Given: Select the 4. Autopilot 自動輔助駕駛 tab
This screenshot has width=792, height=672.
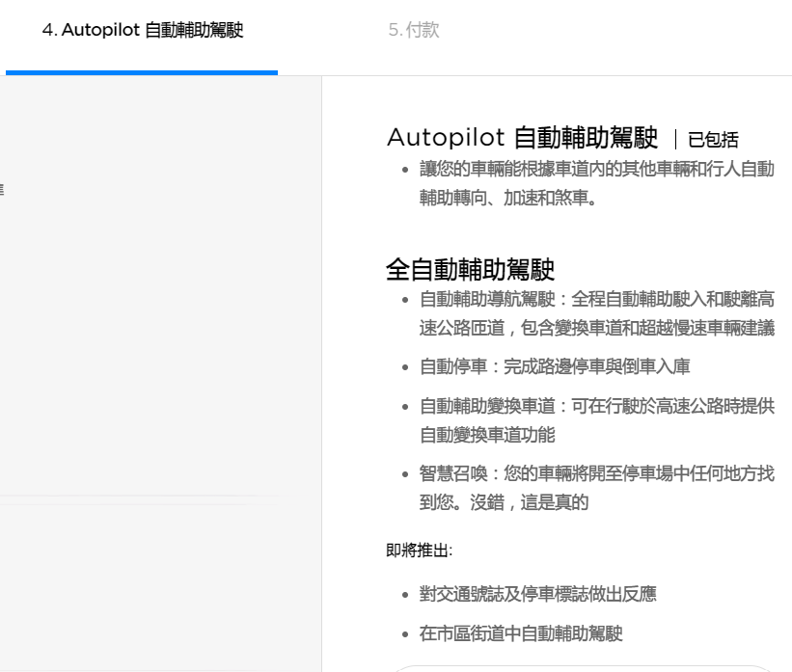Looking at the screenshot, I should coord(143,30).
